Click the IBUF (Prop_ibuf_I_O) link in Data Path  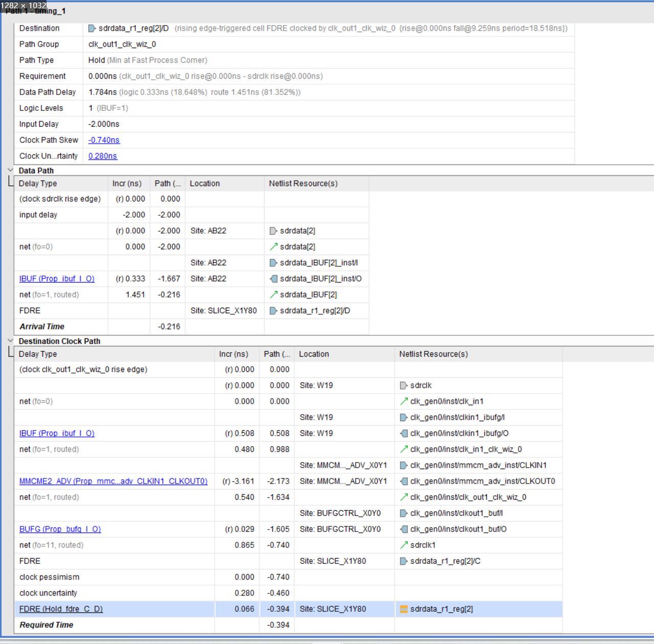[57, 279]
